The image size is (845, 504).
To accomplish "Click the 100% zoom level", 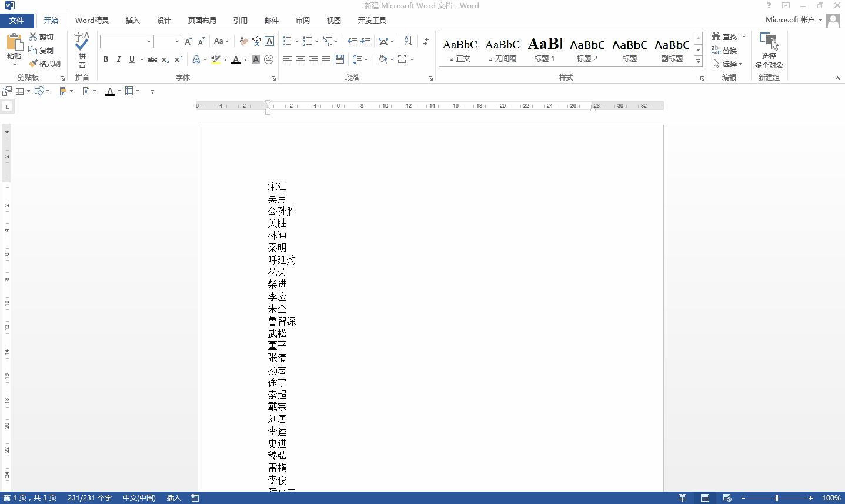I will pyautogui.click(x=831, y=498).
